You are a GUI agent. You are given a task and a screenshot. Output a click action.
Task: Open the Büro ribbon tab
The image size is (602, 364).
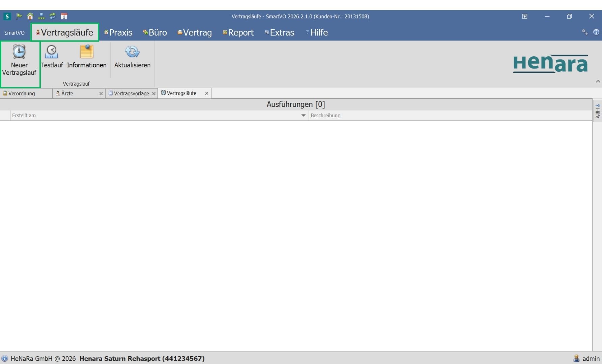tap(155, 32)
